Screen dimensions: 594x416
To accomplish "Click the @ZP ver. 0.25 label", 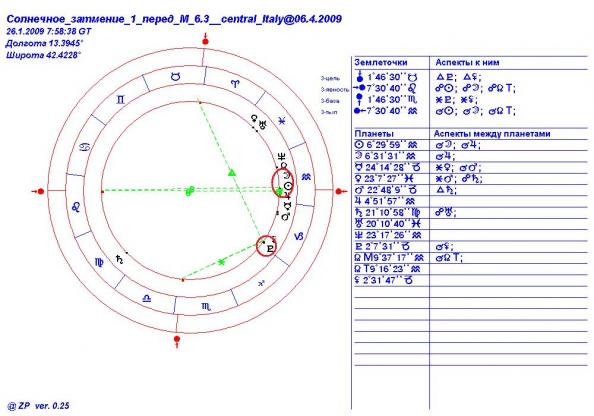I will tap(38, 406).
